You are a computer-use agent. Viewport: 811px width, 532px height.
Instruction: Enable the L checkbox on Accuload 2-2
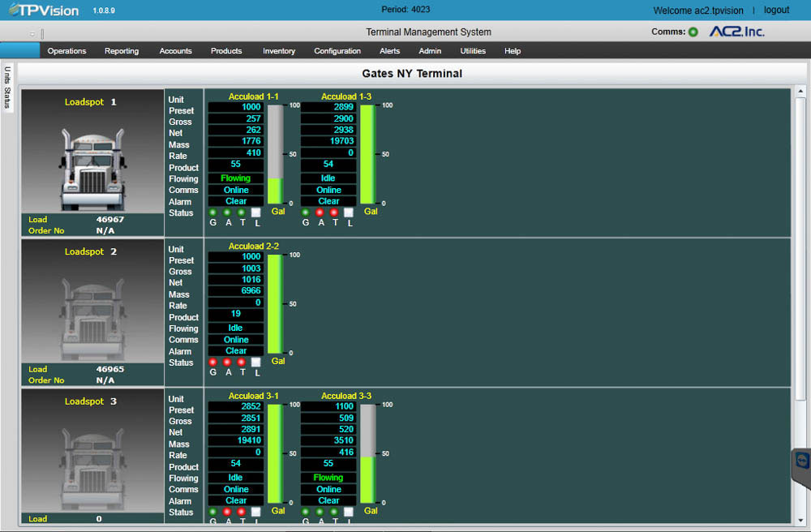point(255,362)
